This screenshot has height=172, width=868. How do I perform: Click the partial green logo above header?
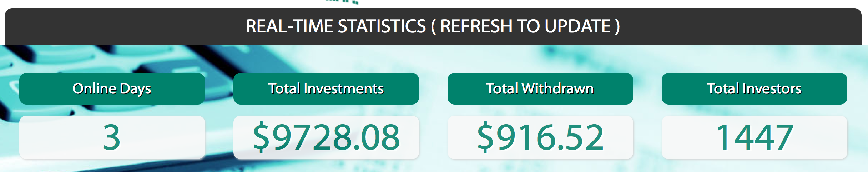(342, 2)
